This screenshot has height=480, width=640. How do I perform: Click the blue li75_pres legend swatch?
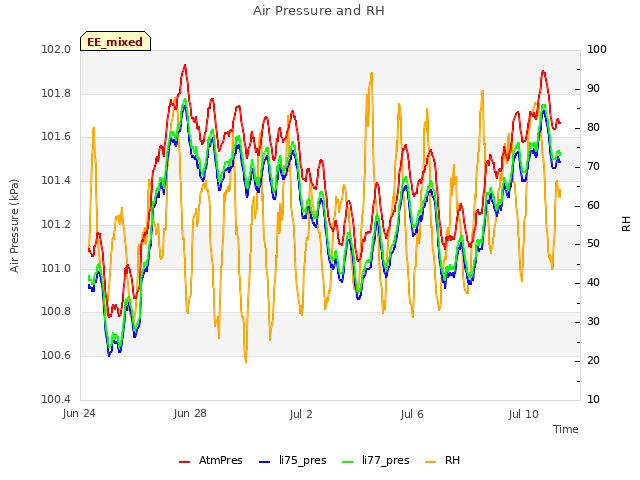[x=264, y=461]
